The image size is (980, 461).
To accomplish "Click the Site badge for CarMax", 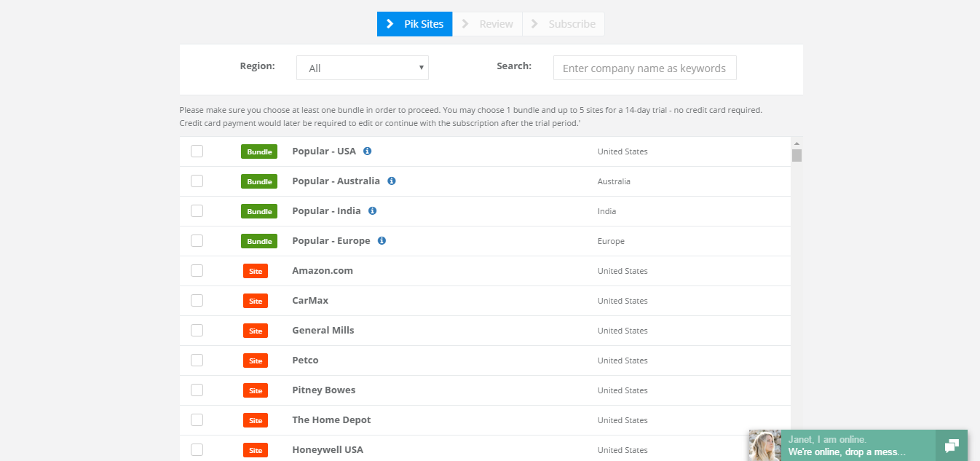I will click(256, 301).
